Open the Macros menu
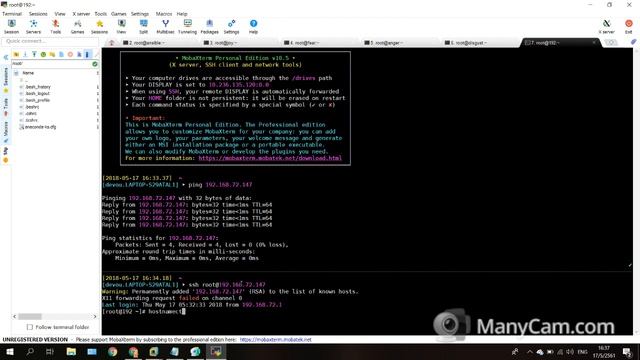Screen dimensions: 640x360 click(163, 14)
